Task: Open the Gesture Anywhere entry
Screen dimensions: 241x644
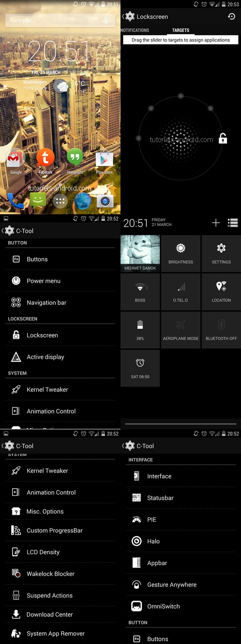Action: [181, 585]
